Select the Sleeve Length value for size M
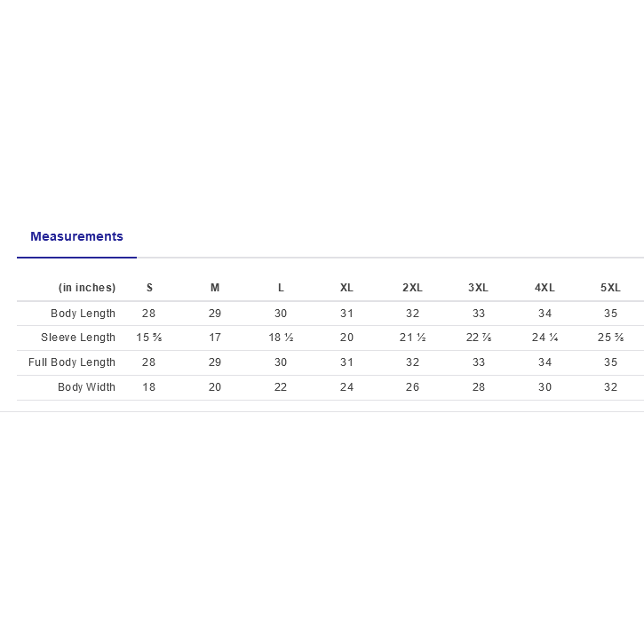Image resolution: width=644 pixels, height=644 pixels. 215,338
